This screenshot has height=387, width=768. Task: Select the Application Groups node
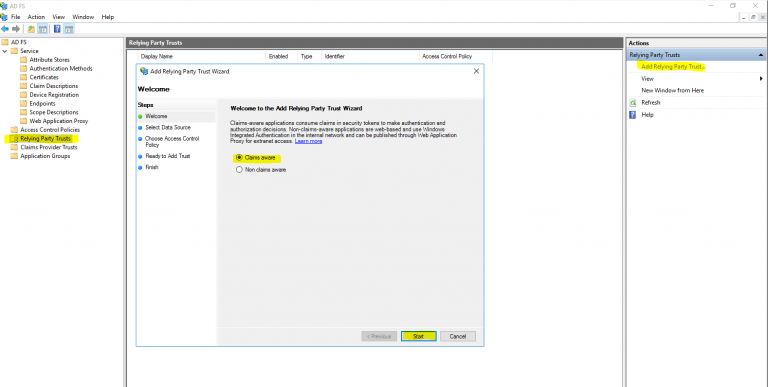point(45,156)
